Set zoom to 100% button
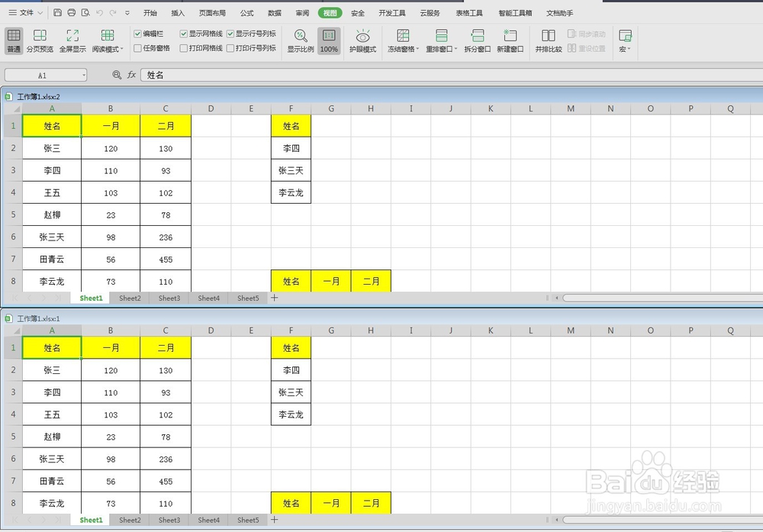Viewport: 763px width, 532px height. point(329,40)
